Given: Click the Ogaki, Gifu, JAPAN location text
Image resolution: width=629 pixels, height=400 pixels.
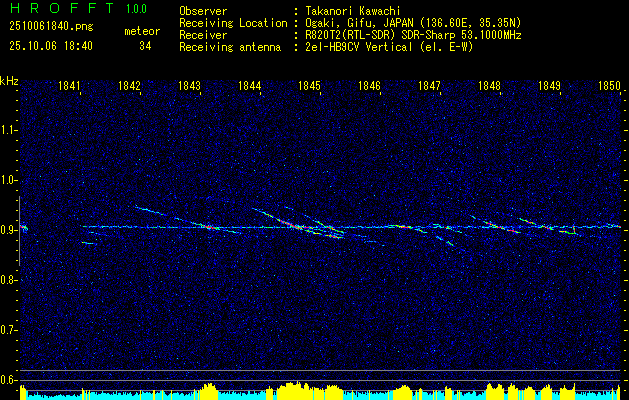Looking at the screenshot, I should click(x=413, y=23).
